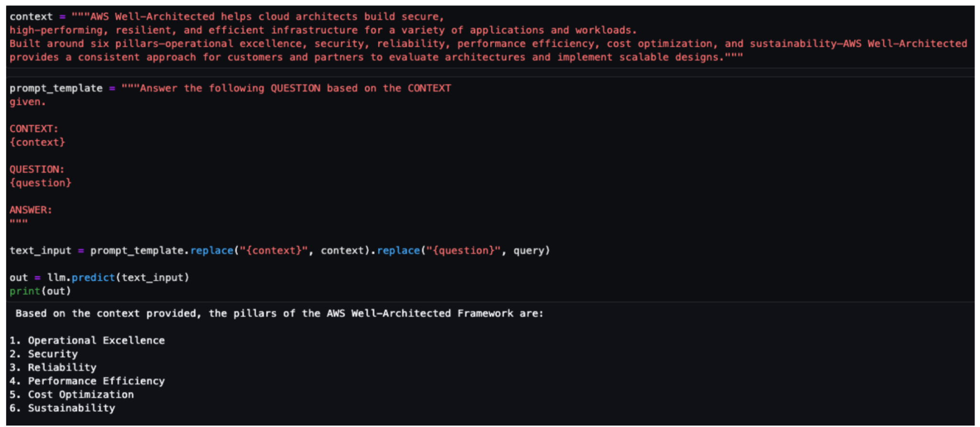This screenshot has height=427, width=980.
Task: Click output item 1, Operational Excellence
Action: click(x=87, y=340)
